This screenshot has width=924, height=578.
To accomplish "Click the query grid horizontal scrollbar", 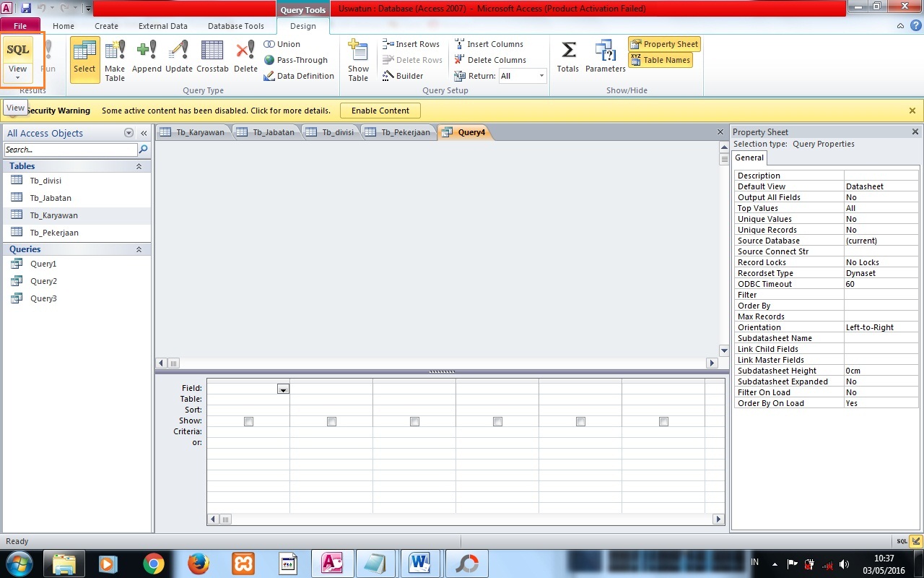I will point(466,519).
